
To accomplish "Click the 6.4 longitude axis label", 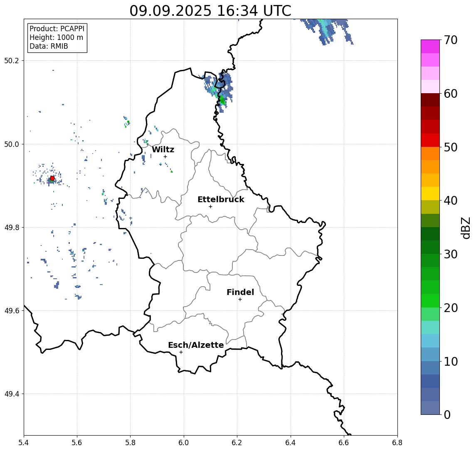I will coord(291,443).
